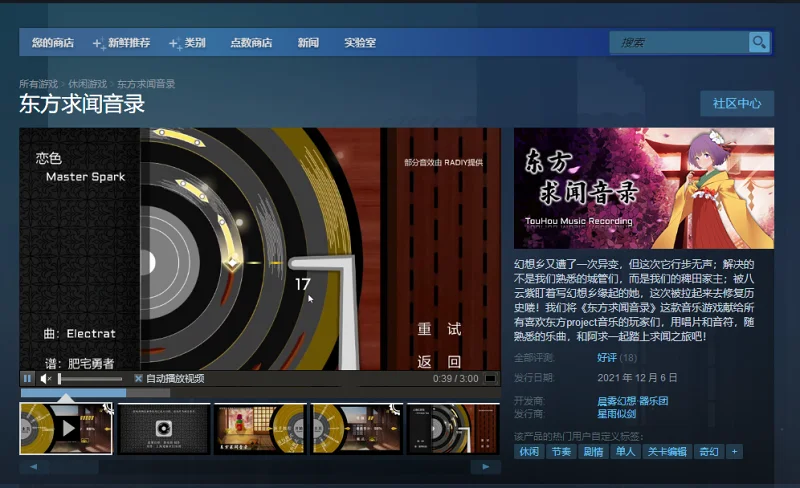
Task: Click the 关卡编辑 tag
Action: point(667,452)
